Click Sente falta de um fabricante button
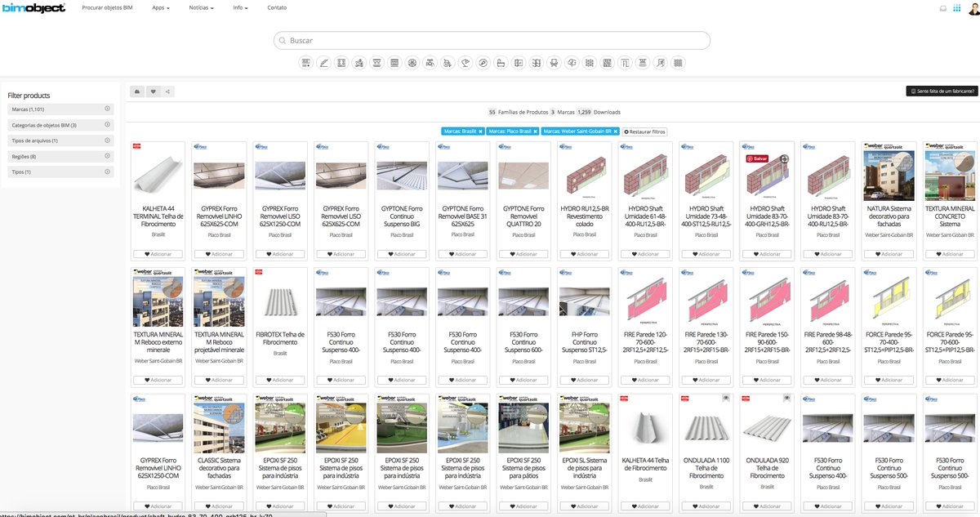Screen dimensions: 980x517 coord(942,91)
